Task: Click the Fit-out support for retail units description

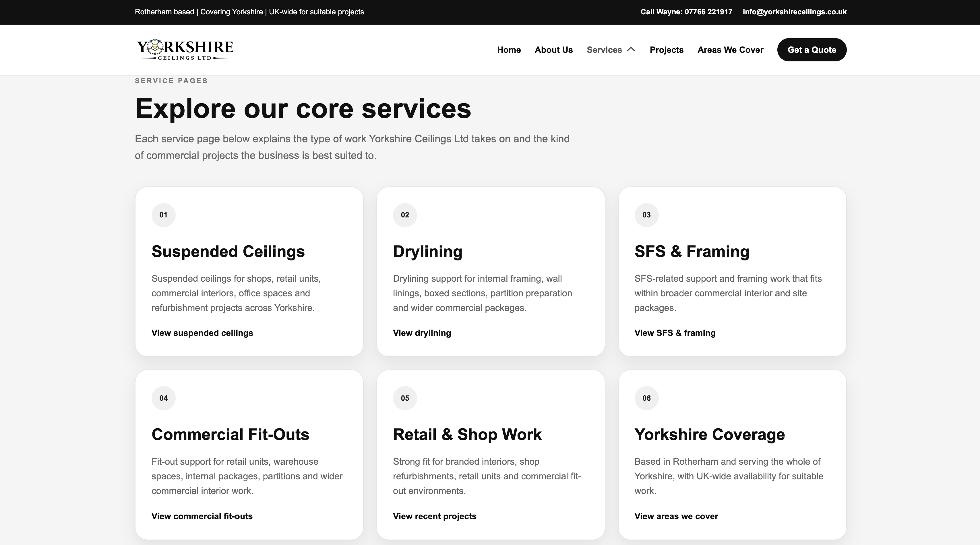Action: click(x=247, y=476)
